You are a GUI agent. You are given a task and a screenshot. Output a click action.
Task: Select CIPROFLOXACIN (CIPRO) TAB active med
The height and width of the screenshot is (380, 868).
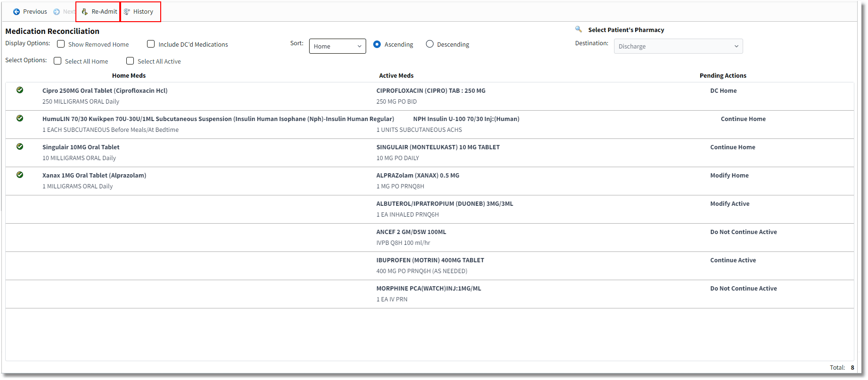431,91
